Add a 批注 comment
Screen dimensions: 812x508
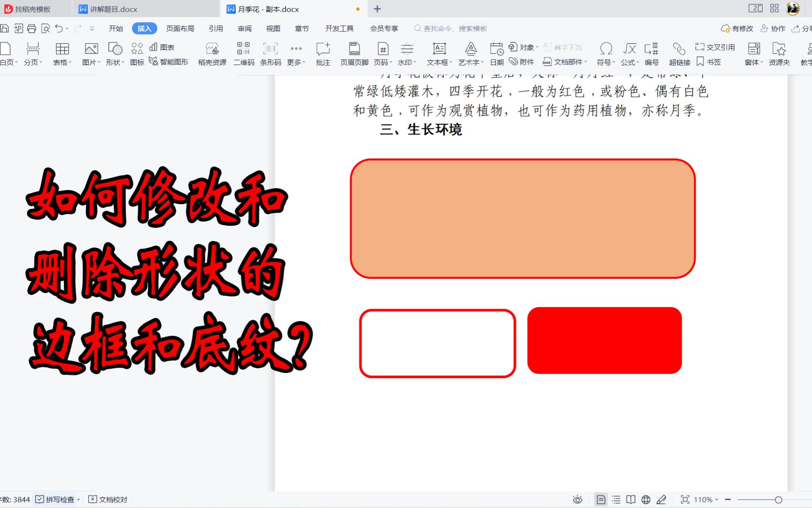click(323, 54)
